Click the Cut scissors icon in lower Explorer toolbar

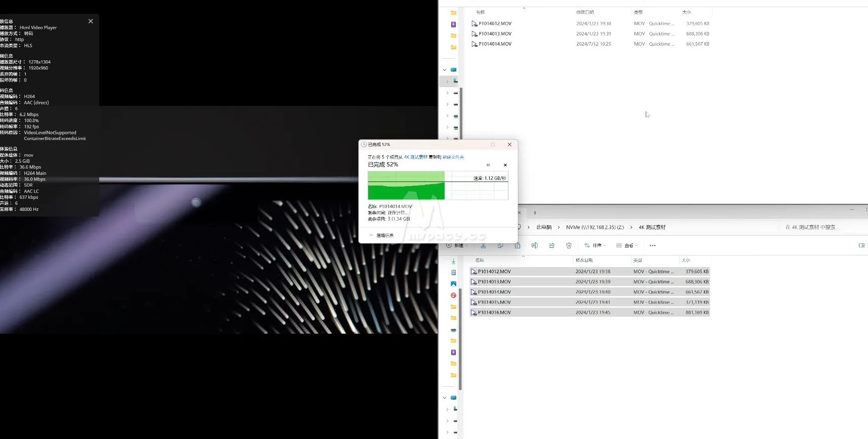pos(483,245)
